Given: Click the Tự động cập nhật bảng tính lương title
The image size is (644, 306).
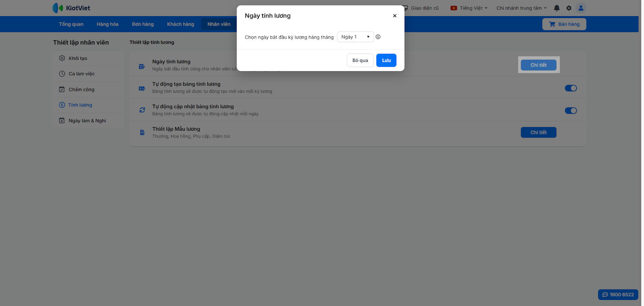Looking at the screenshot, I should (193, 107).
